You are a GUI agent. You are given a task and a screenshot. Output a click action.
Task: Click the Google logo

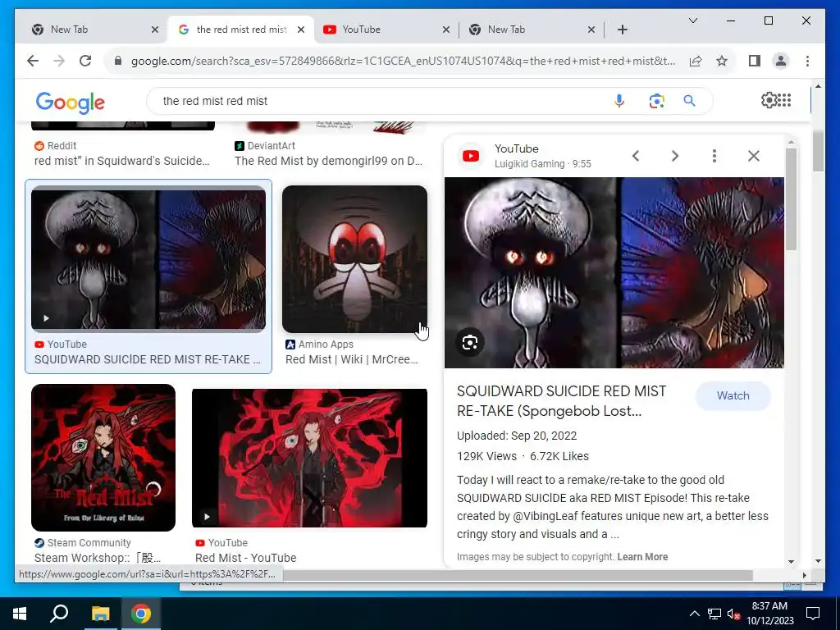pos(71,102)
